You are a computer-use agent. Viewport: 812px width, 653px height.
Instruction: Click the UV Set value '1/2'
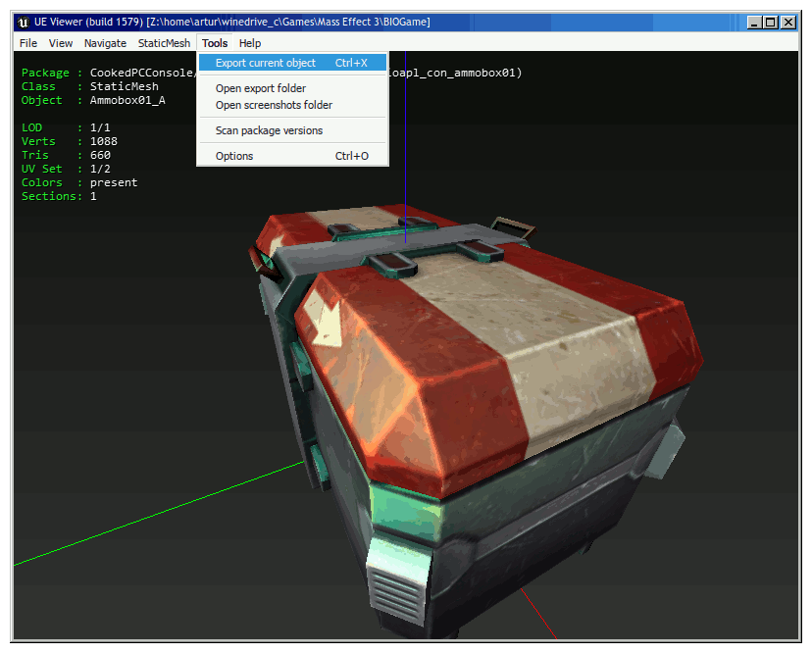(x=100, y=169)
